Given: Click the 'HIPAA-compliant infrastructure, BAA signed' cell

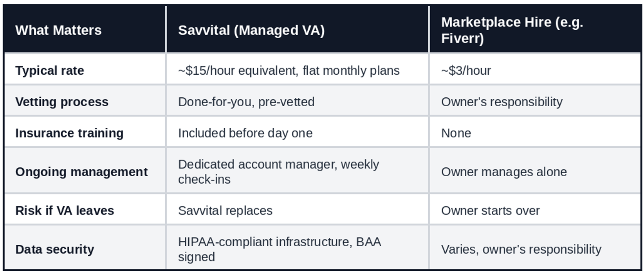Looking at the screenshot, I should coord(298,249).
